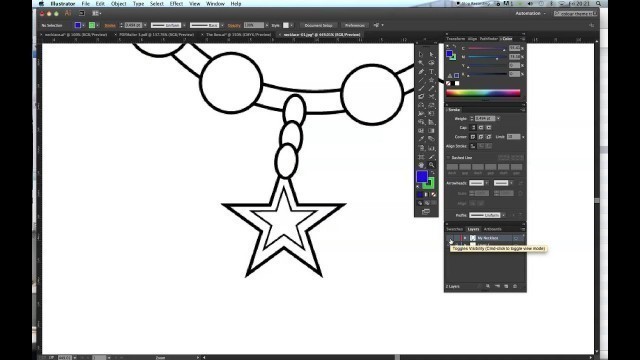640x360 pixels.
Task: Select the Hand tool
Action: 421,165
